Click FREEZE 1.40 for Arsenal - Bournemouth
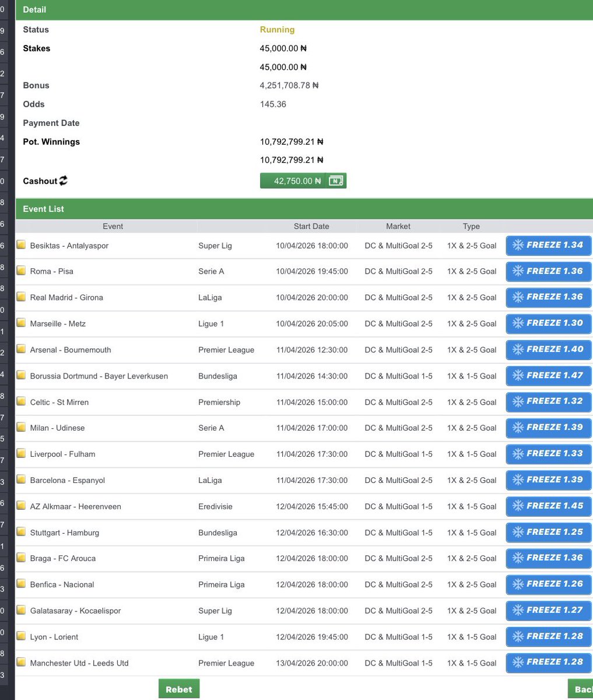This screenshot has width=593, height=700. 548,349
